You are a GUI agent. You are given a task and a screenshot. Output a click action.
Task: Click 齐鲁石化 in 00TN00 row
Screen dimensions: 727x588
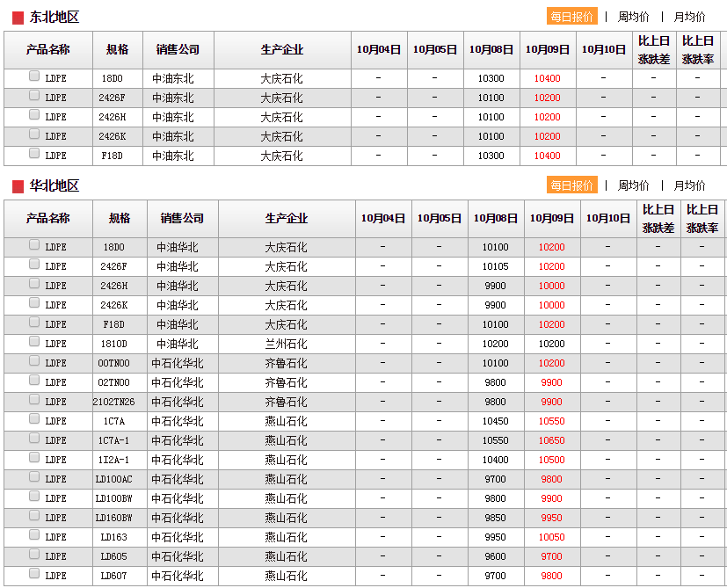[286, 364]
